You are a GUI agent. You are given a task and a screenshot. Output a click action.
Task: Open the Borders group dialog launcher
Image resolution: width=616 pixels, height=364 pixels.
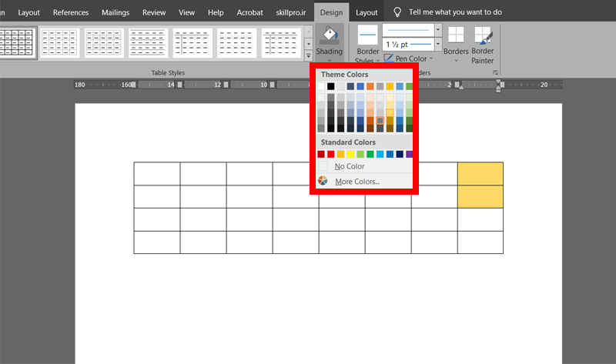coord(495,72)
